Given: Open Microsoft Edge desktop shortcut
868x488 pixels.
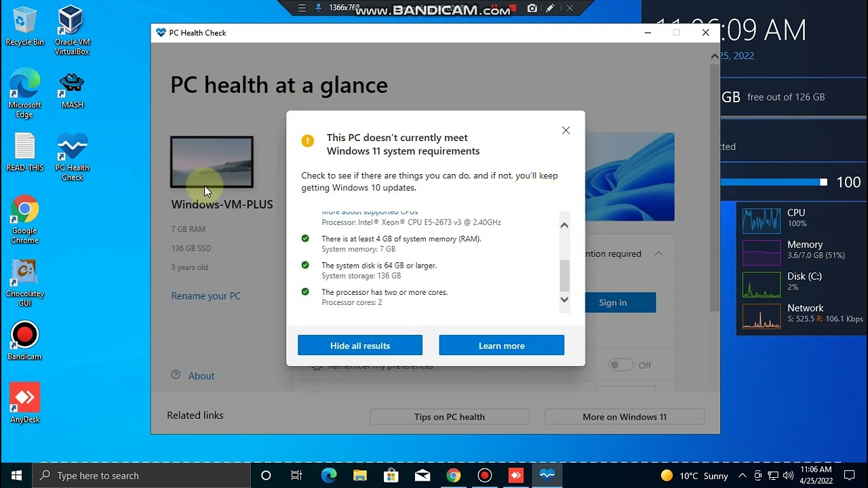Looking at the screenshot, I should [x=24, y=93].
